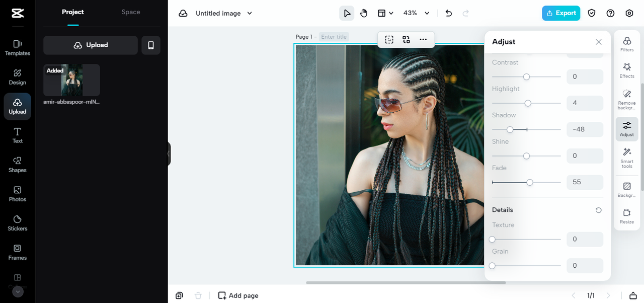Select the uploaded amir-abbaspoor image thumbnail
Viewport: 644px width, 303px height.
(71, 80)
